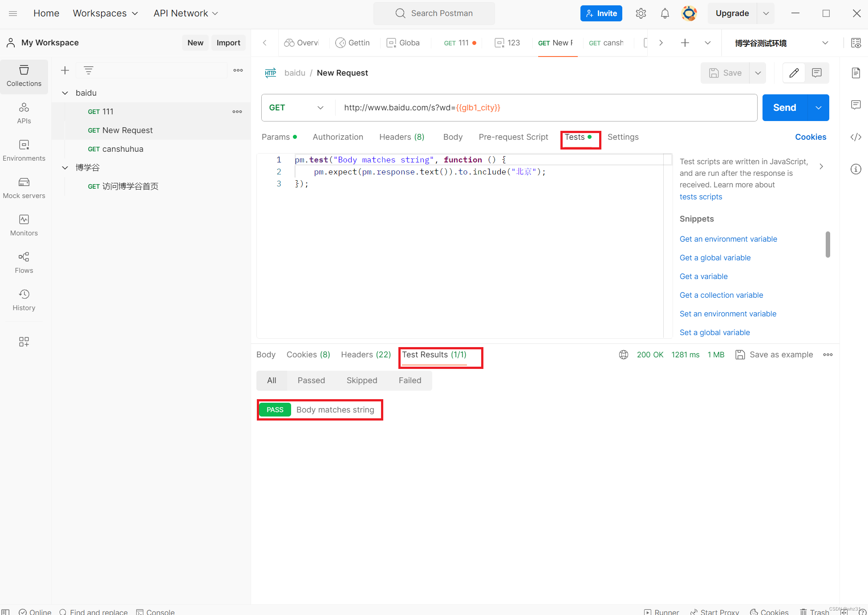Open the GET method dropdown
868x615 pixels.
point(296,108)
